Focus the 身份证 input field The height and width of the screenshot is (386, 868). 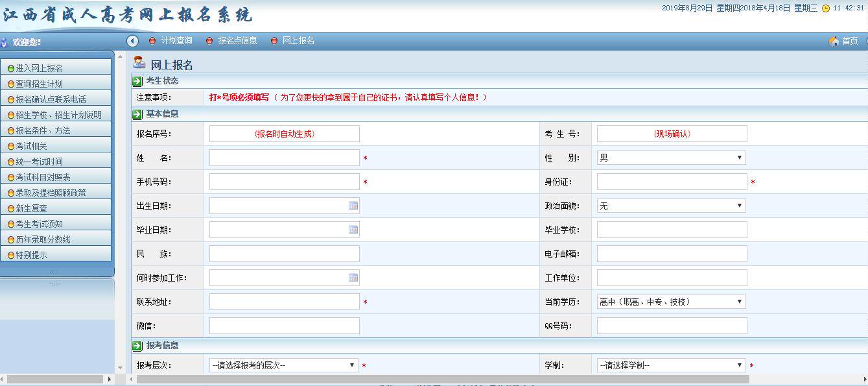672,182
